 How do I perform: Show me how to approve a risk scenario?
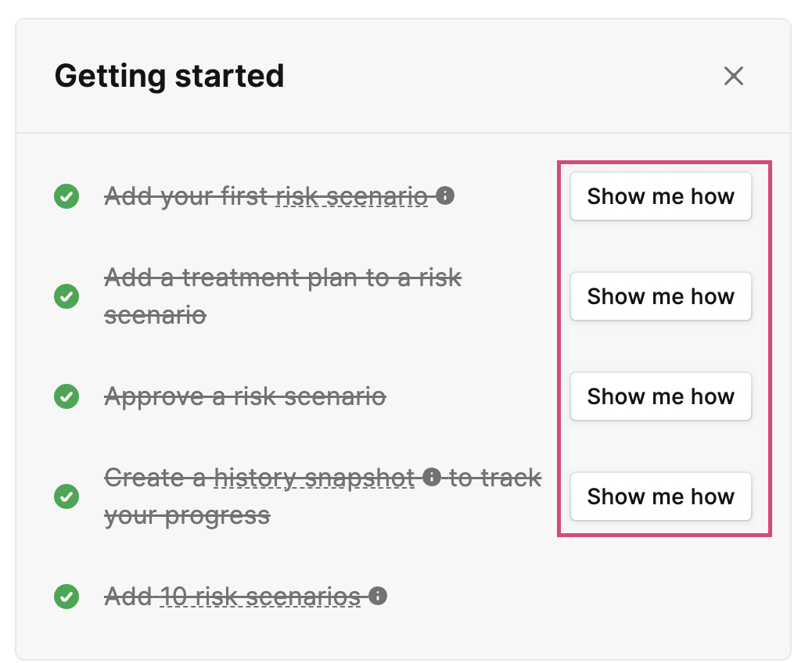pyautogui.click(x=660, y=396)
